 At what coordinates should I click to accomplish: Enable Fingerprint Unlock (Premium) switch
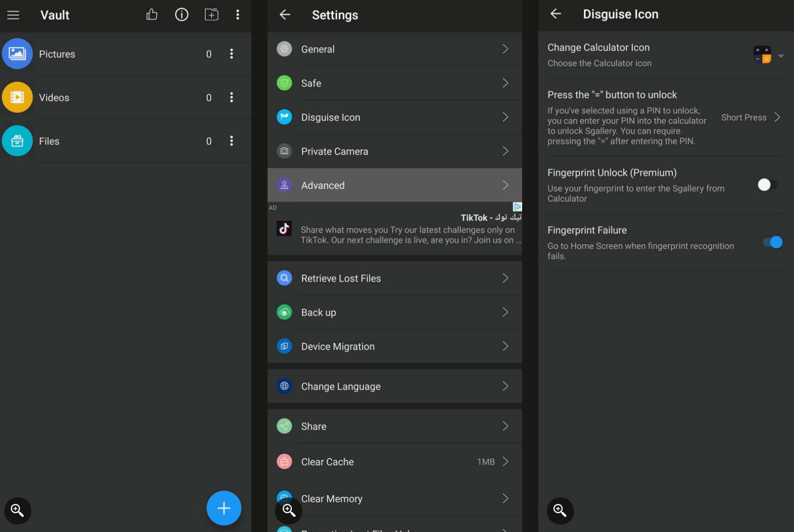768,185
